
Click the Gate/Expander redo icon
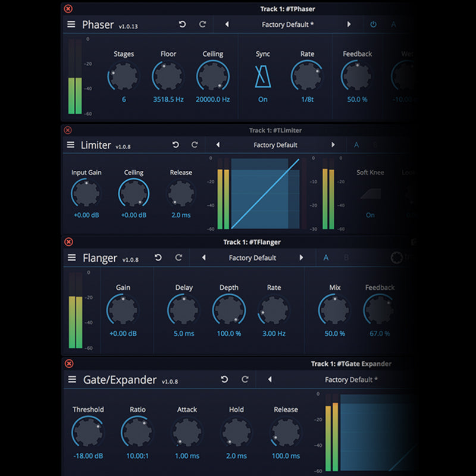point(245,380)
